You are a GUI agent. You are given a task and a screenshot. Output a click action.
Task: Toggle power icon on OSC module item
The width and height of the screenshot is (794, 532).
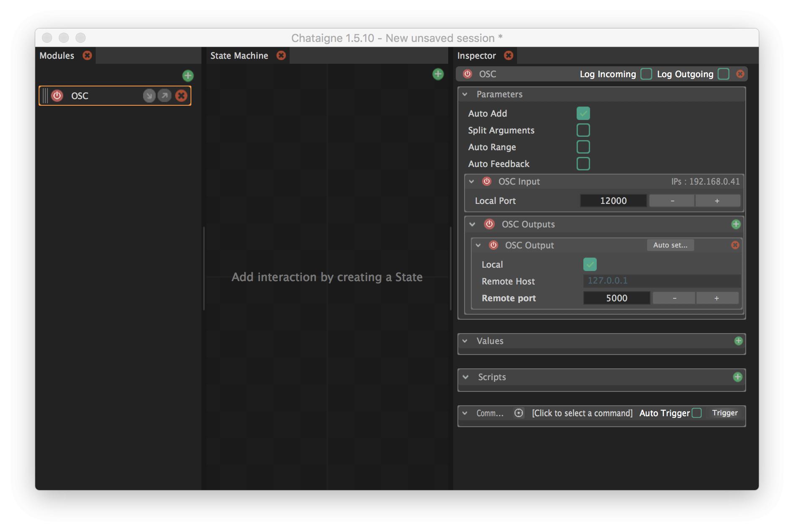coord(57,96)
